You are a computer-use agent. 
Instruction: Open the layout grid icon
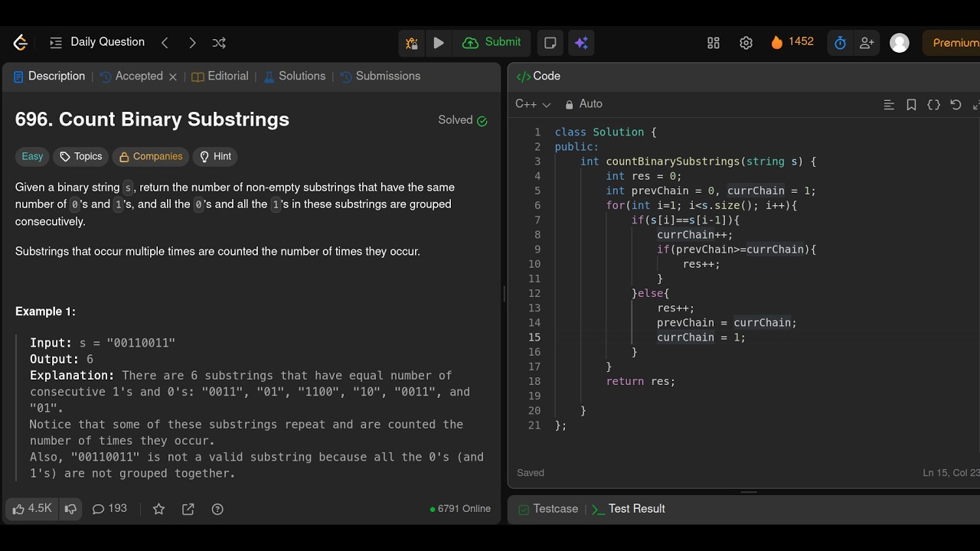pyautogui.click(x=714, y=43)
